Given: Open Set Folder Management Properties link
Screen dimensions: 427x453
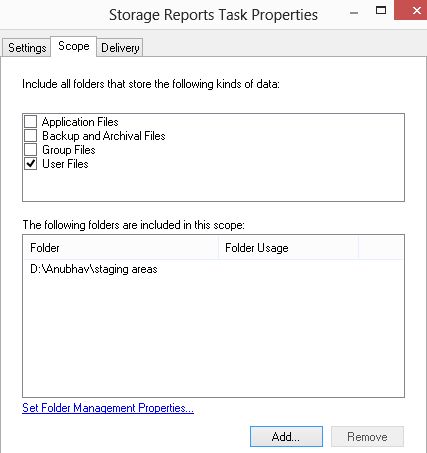Looking at the screenshot, I should 108,408.
